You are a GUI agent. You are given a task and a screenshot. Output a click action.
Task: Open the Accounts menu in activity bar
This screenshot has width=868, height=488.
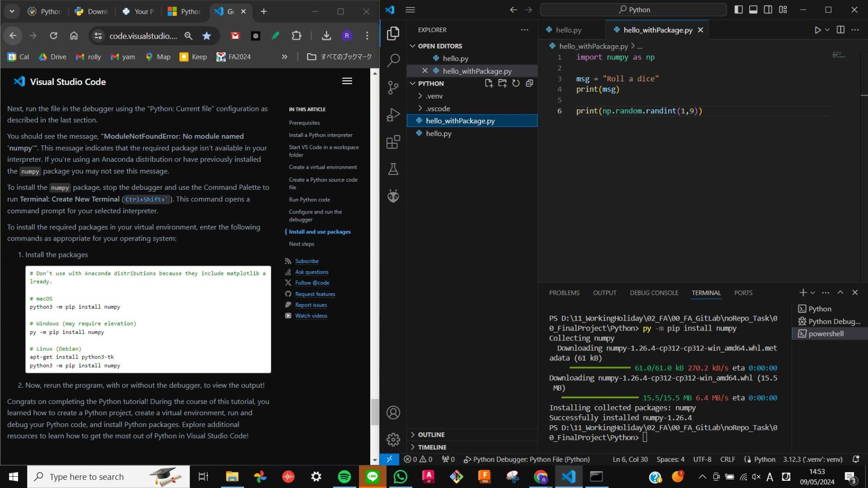coord(393,412)
